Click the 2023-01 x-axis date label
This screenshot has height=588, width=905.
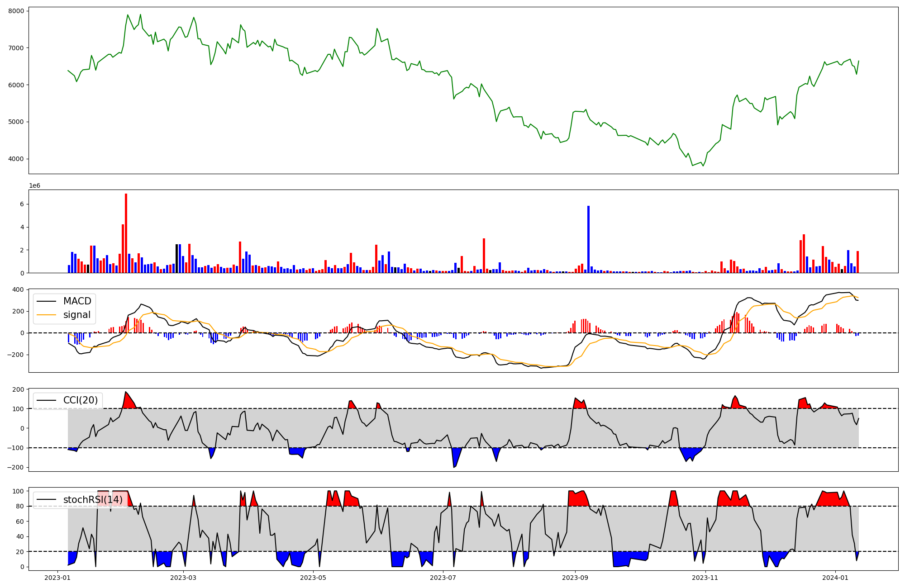57,578
